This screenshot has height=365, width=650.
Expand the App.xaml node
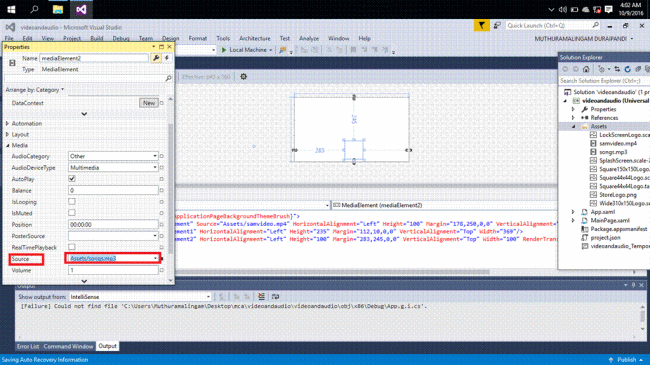(x=573, y=212)
